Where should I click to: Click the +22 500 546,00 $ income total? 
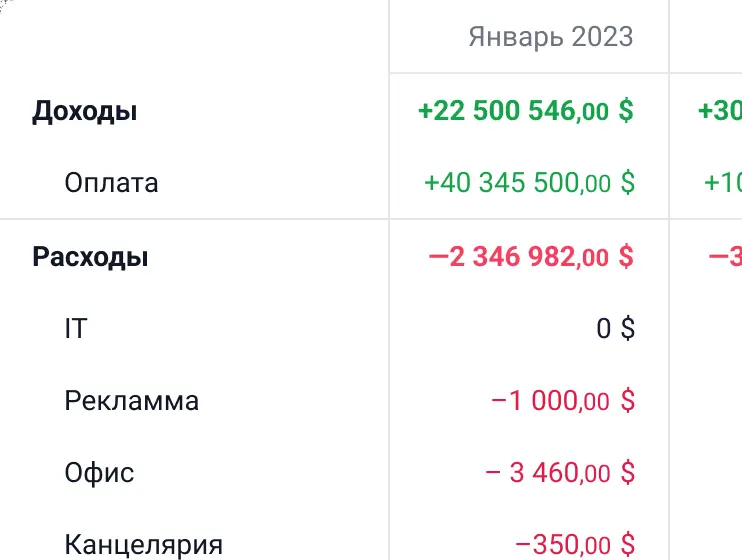526,111
